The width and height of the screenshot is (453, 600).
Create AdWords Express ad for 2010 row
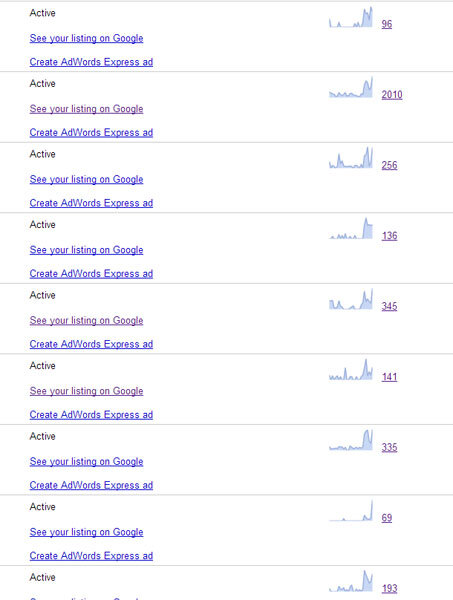pyautogui.click(x=91, y=132)
